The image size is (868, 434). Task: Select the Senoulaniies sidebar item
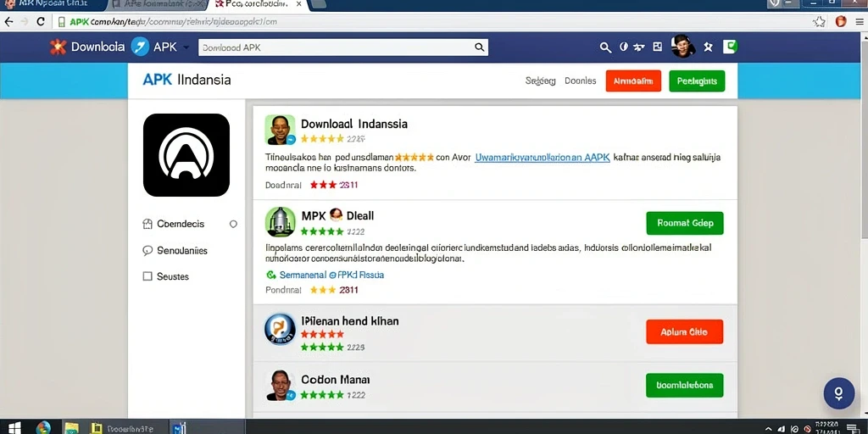point(175,251)
